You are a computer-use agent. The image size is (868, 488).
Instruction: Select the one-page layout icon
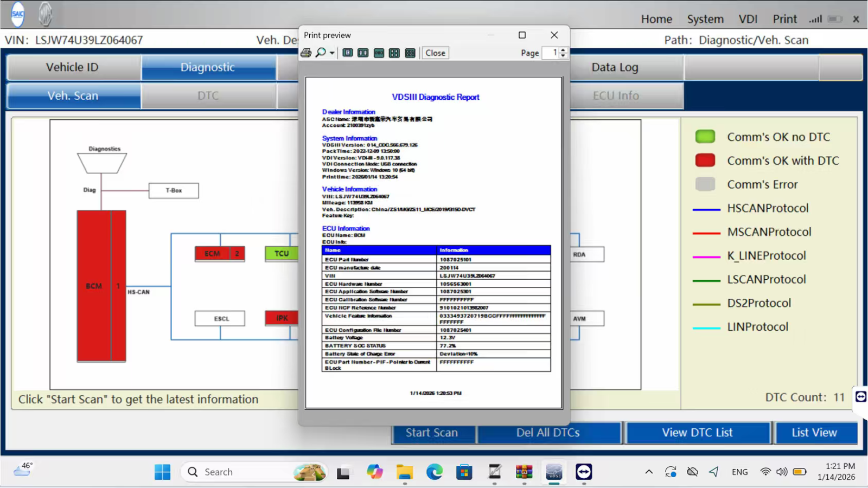(x=348, y=53)
